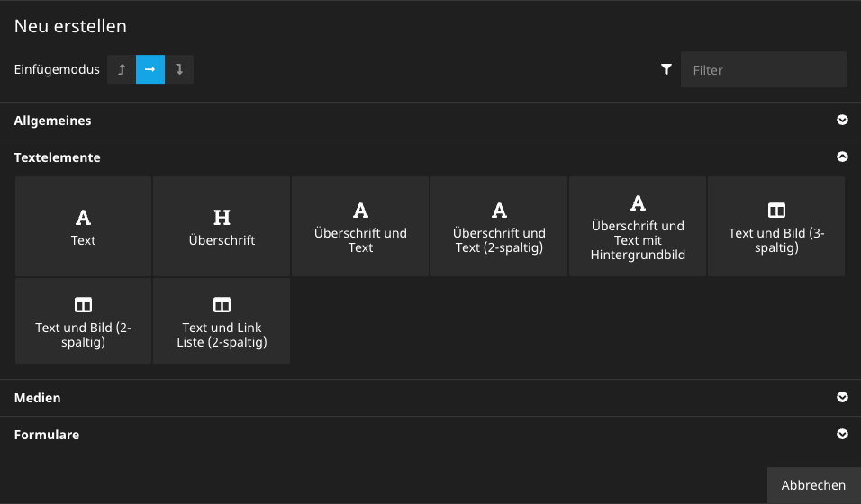Select Überschrift und Text (2-spaltig) element
This screenshot has height=504, width=861.
point(499,227)
